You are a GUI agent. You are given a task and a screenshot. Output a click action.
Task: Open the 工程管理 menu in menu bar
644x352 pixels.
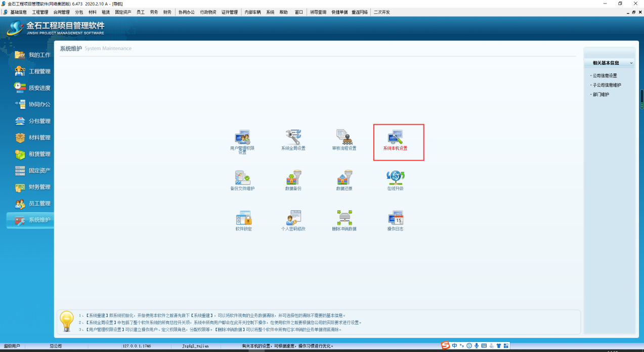40,12
